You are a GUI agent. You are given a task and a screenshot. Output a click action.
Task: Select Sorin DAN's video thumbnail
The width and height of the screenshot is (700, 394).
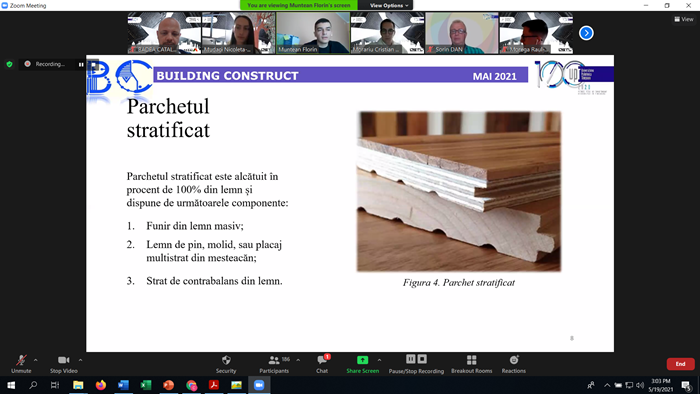click(462, 33)
